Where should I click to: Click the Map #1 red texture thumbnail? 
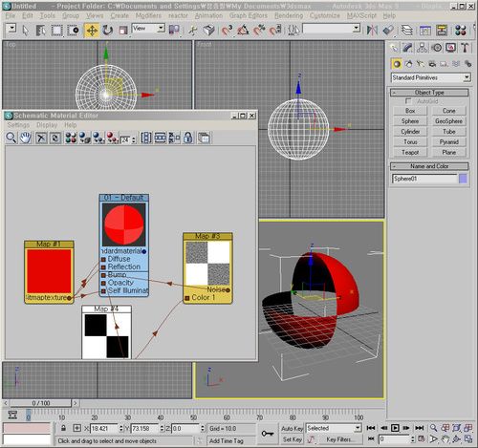49,271
